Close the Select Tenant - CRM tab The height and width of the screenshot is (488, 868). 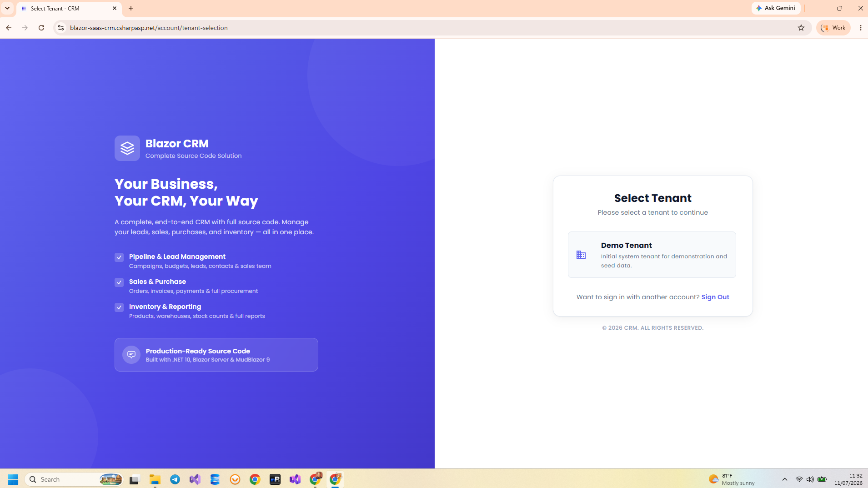pos(115,8)
